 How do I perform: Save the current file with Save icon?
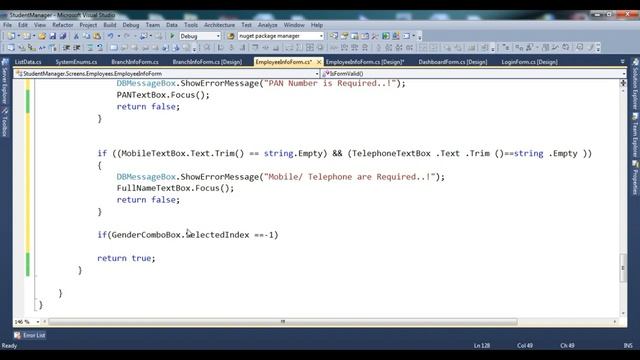53,36
